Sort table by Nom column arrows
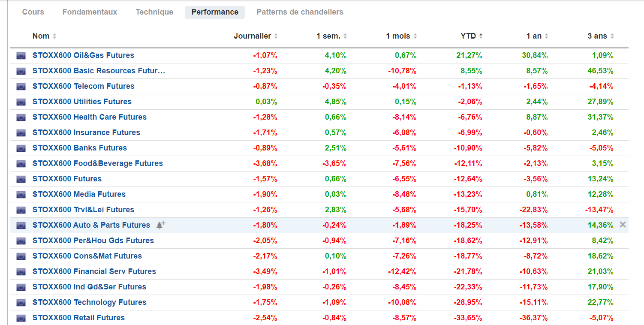This screenshot has width=644, height=325. click(x=54, y=36)
